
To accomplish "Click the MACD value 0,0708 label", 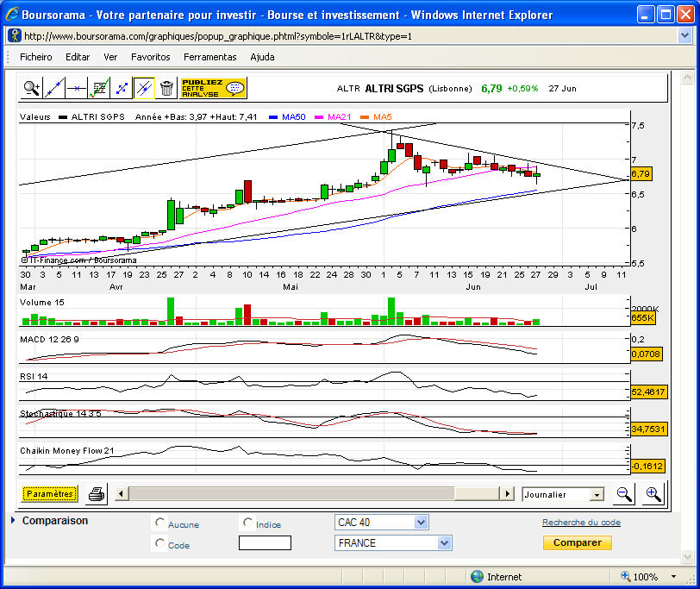I will (646, 354).
